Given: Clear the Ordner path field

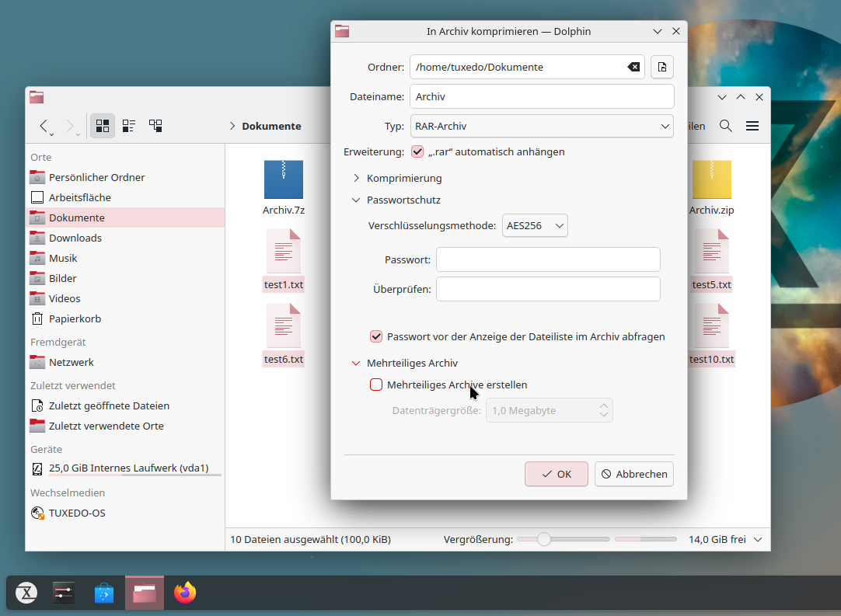Looking at the screenshot, I should [633, 67].
